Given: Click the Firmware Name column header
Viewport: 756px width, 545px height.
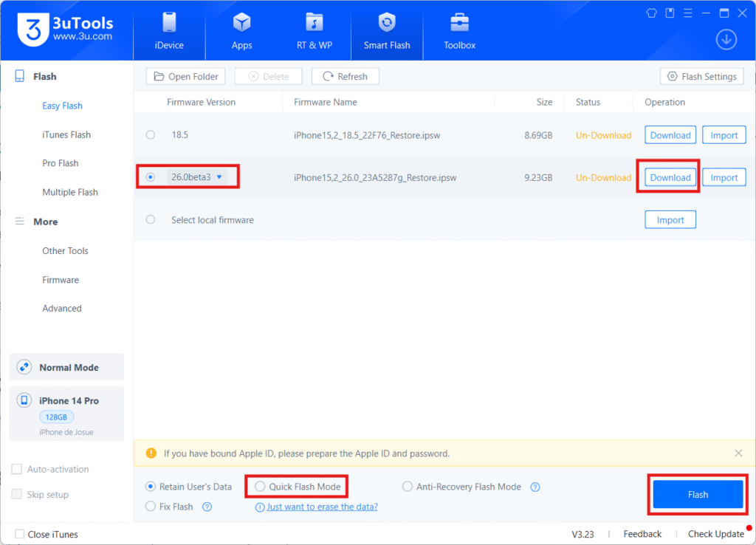Looking at the screenshot, I should [x=326, y=102].
